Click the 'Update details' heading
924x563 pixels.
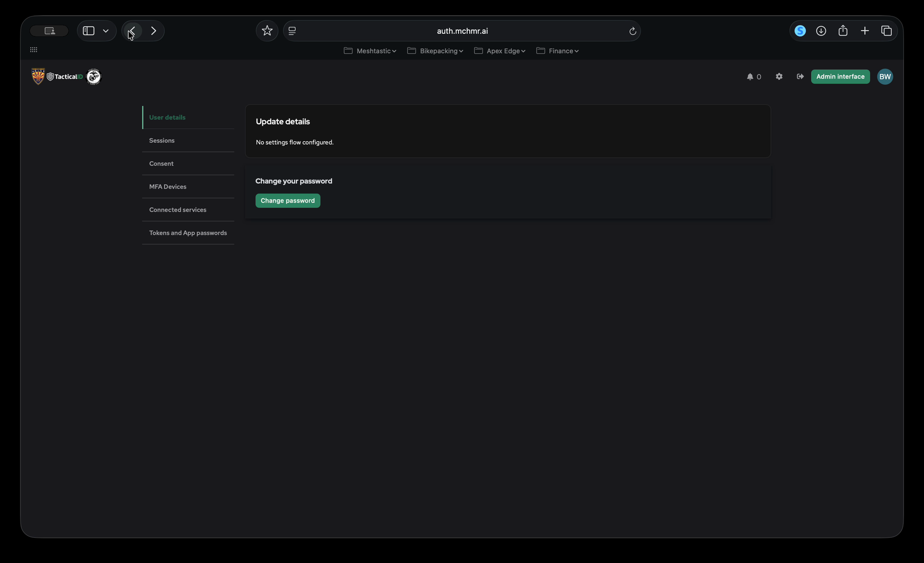click(x=283, y=122)
